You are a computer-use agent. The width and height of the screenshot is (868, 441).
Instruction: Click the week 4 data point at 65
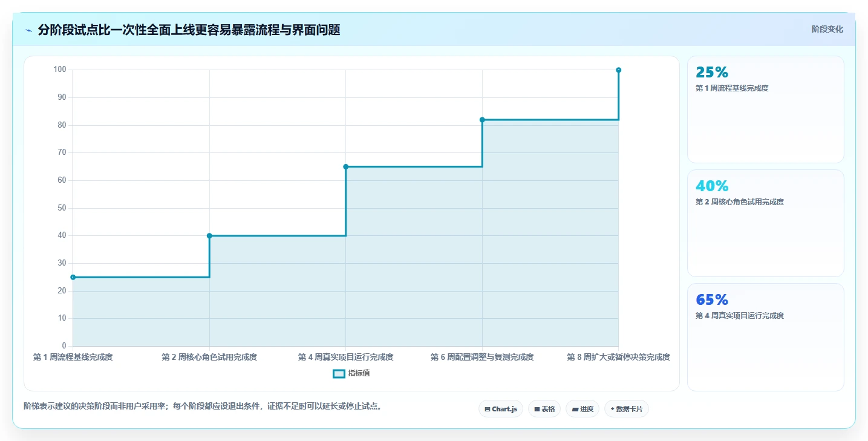pos(346,166)
